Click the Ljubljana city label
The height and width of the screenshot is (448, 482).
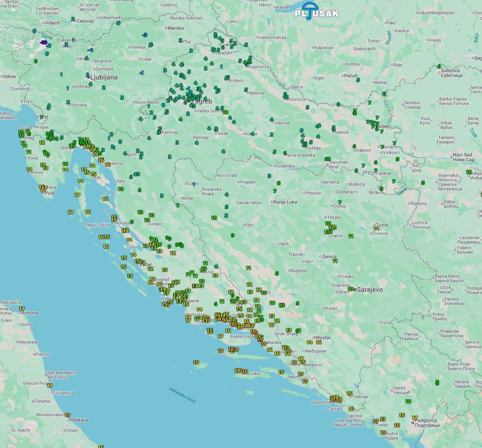pos(104,78)
